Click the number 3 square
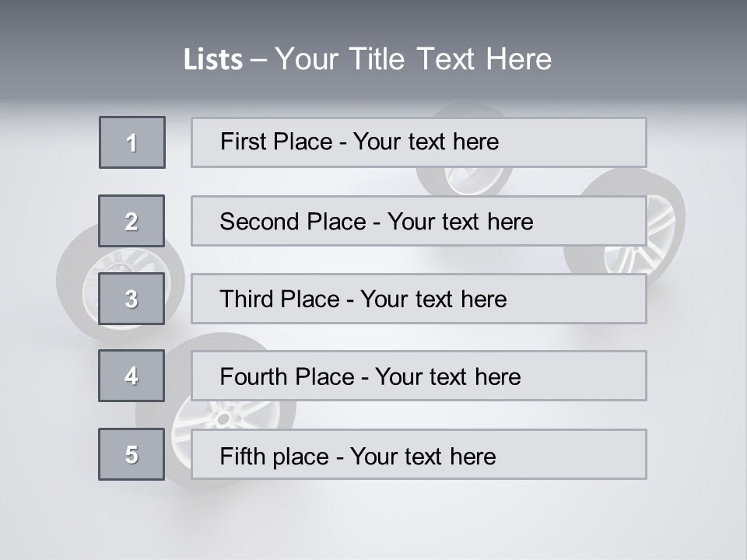Image resolution: width=747 pixels, height=560 pixels. [x=132, y=299]
